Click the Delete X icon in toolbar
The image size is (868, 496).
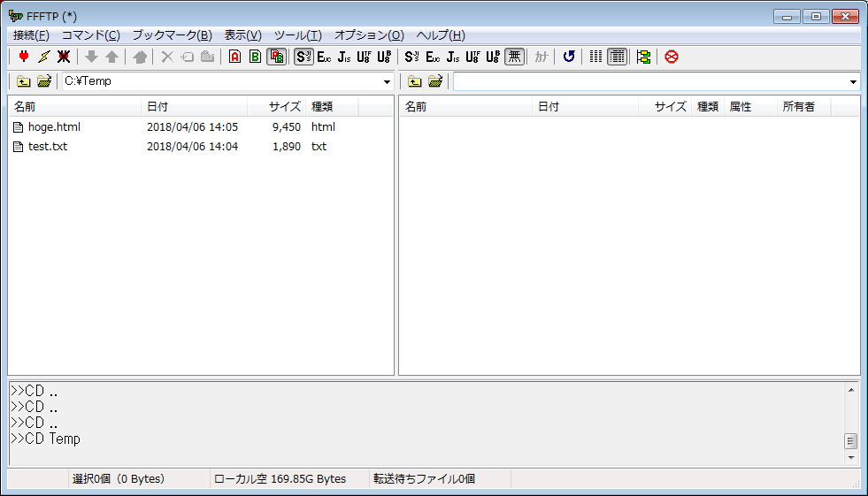coord(167,57)
